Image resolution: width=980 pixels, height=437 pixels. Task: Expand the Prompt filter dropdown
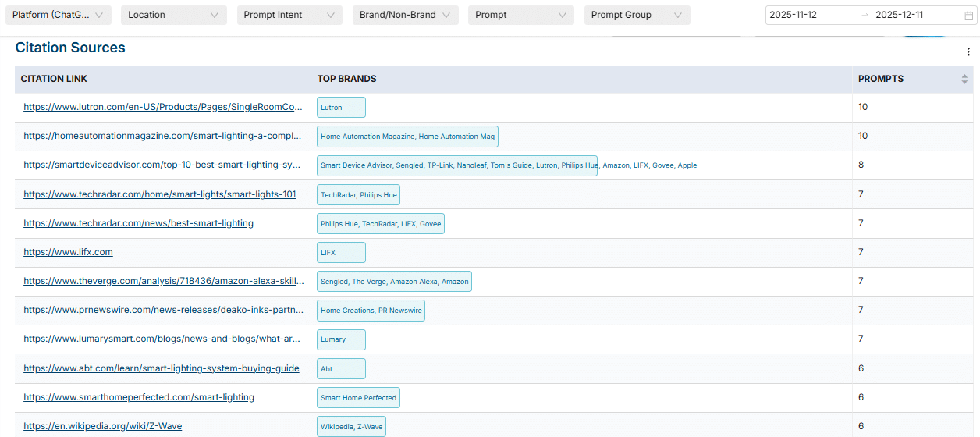(x=521, y=15)
